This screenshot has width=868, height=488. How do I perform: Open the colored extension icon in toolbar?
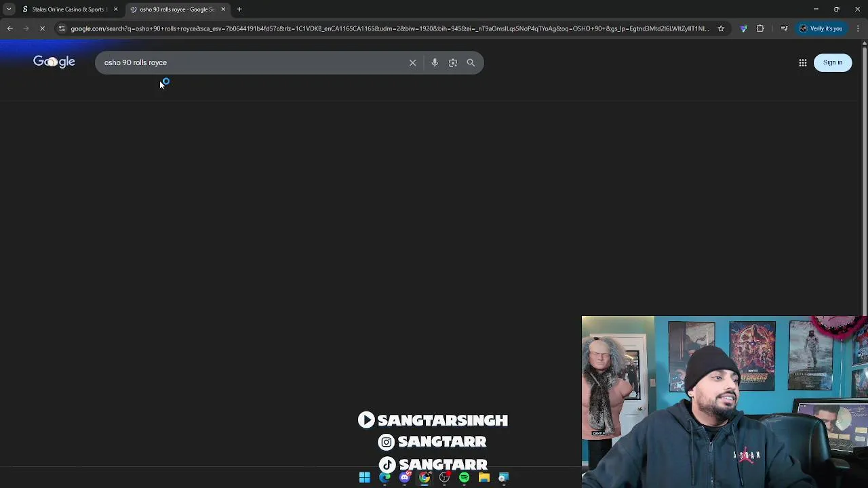pyautogui.click(x=744, y=28)
